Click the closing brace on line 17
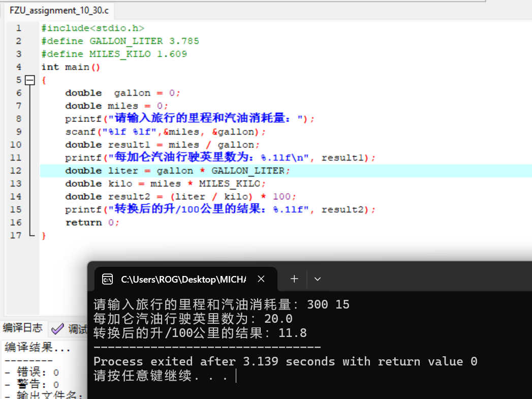532x399 pixels. [x=43, y=235]
